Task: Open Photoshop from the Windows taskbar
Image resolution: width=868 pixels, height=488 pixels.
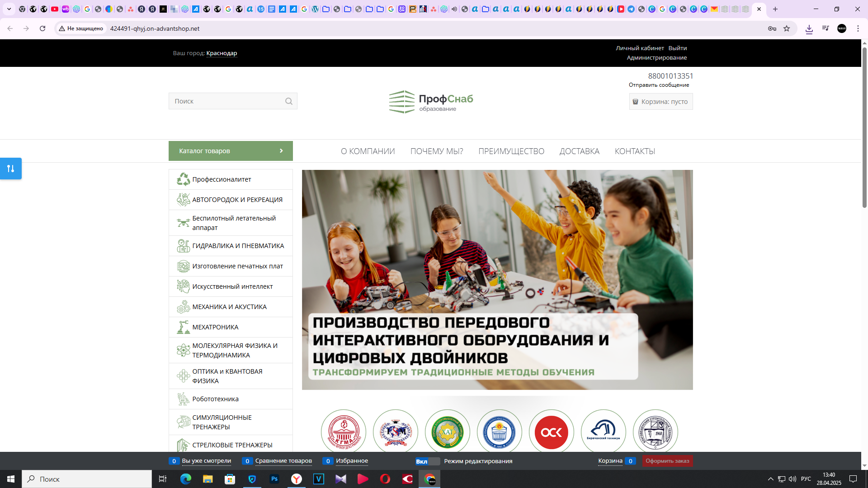Action: coord(274,479)
